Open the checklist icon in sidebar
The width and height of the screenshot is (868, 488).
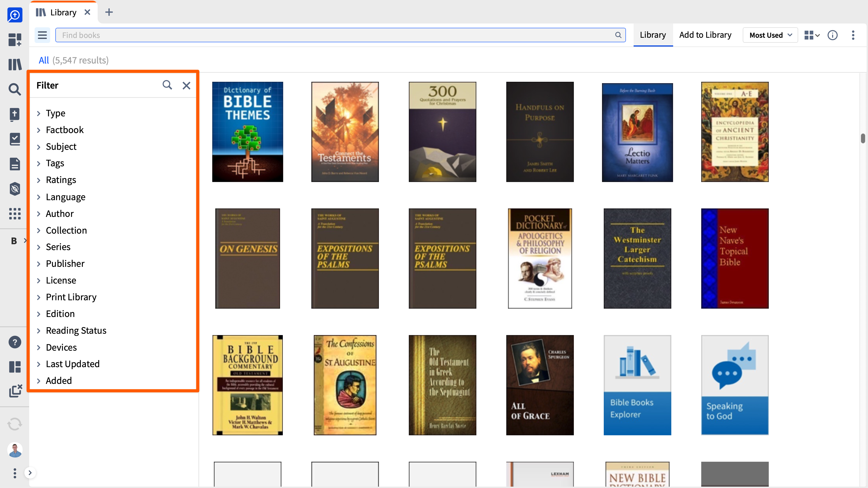[15, 139]
